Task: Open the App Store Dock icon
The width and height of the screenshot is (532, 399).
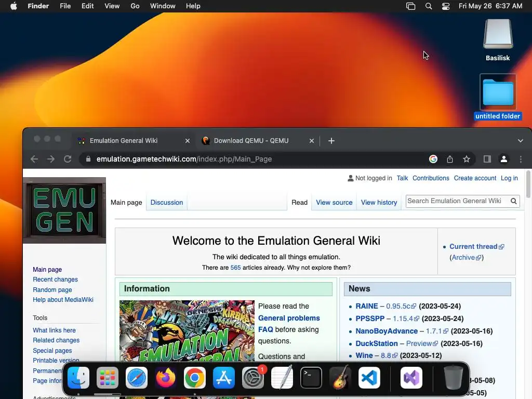Action: (x=224, y=378)
